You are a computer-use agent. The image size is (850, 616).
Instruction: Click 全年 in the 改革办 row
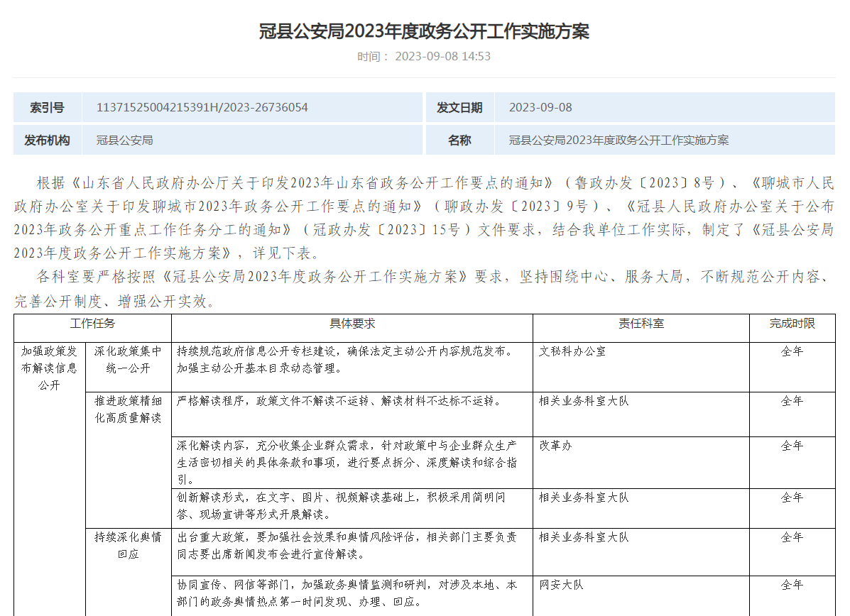(792, 446)
